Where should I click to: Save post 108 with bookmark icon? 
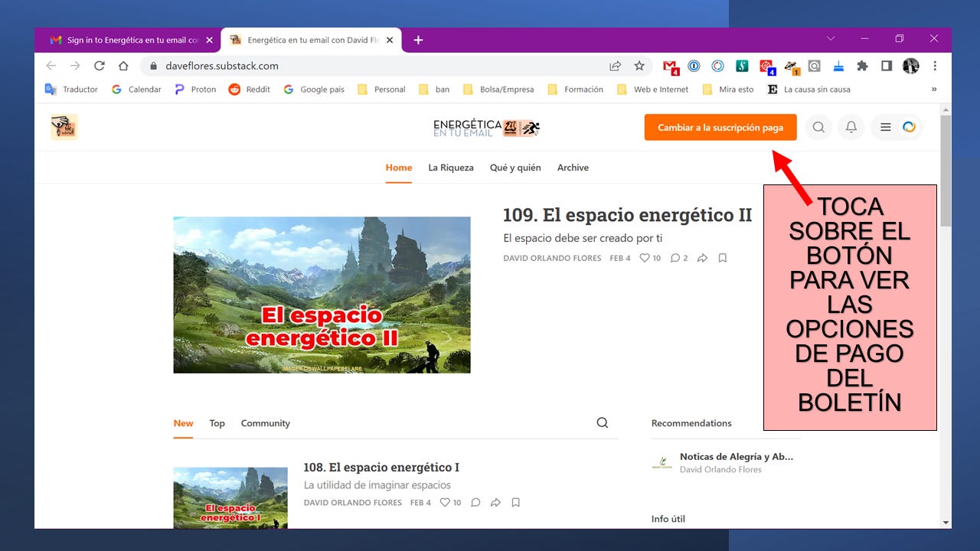point(515,503)
